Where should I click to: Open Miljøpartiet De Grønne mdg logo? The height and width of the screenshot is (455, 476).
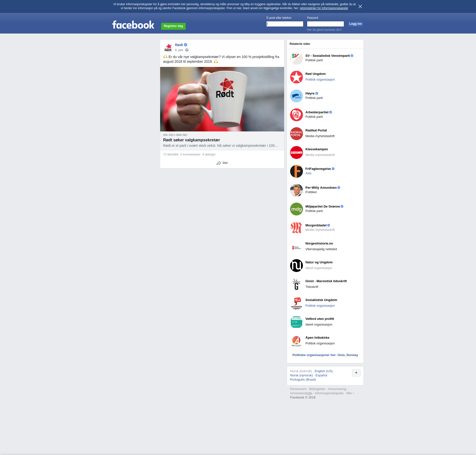point(296,209)
